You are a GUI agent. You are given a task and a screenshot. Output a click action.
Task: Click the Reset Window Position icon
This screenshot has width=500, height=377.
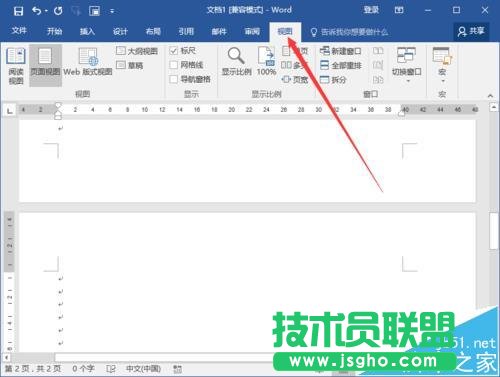tap(378, 79)
